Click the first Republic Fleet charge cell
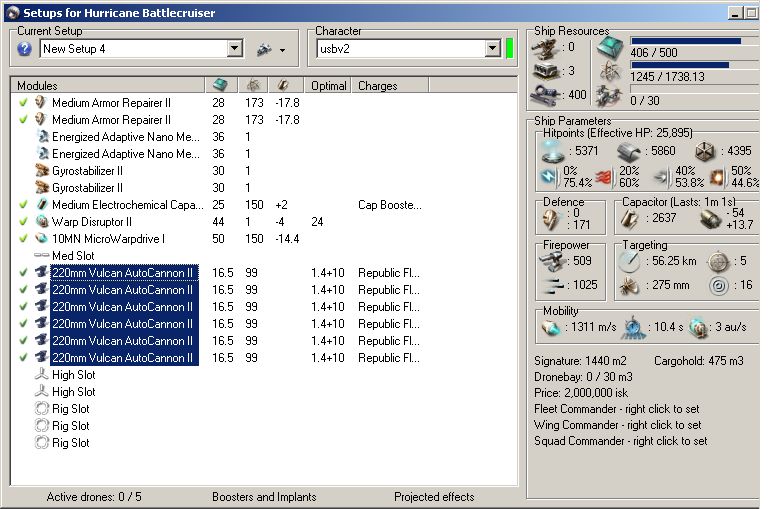This screenshot has width=784, height=509. tap(389, 273)
